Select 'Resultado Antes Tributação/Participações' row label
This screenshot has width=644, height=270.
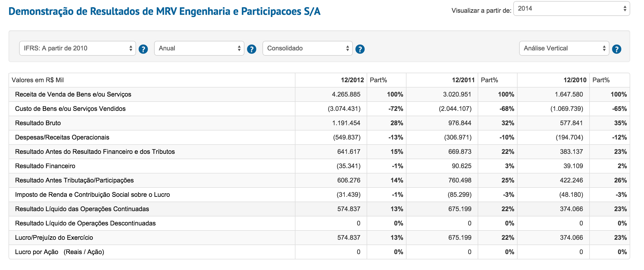click(74, 180)
